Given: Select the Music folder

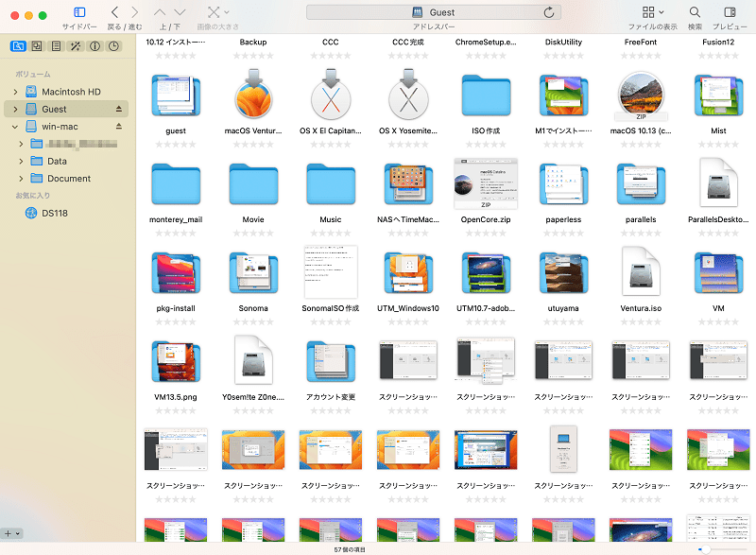Looking at the screenshot, I should point(330,183).
